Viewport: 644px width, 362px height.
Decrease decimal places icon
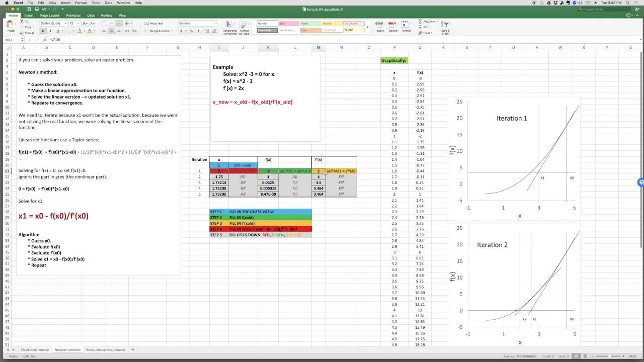214,31
